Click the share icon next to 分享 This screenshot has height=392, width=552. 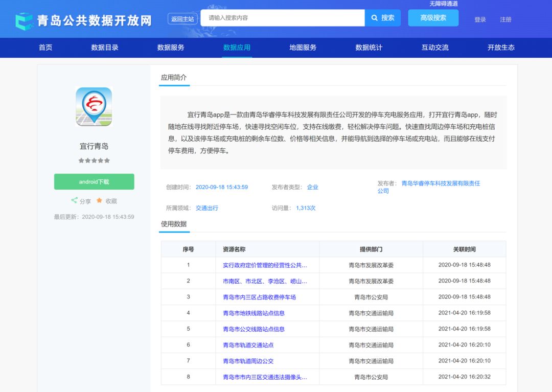pos(74,200)
